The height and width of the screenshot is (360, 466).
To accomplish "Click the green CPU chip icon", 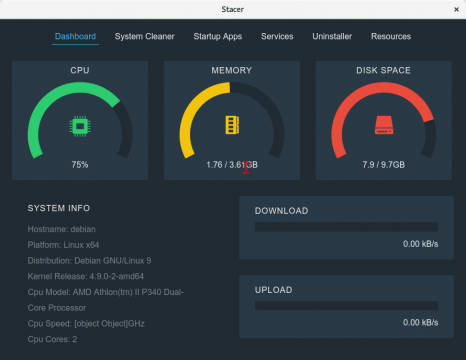I will [80, 126].
